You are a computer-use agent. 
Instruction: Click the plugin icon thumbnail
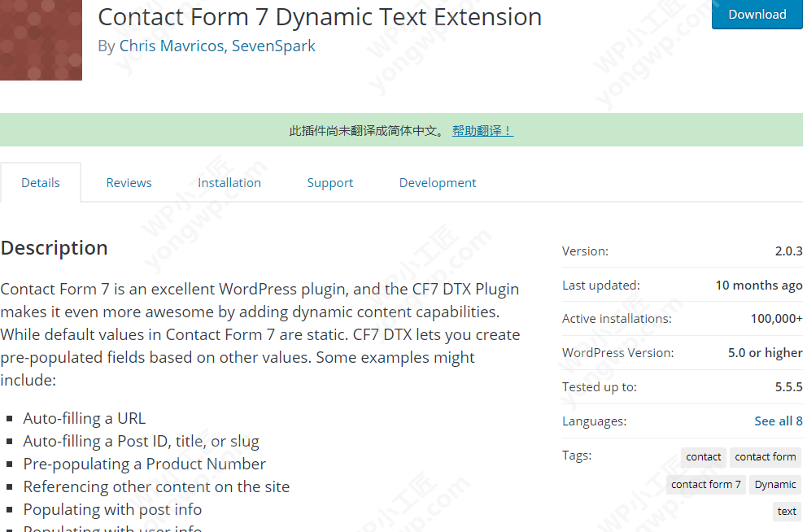(41, 40)
